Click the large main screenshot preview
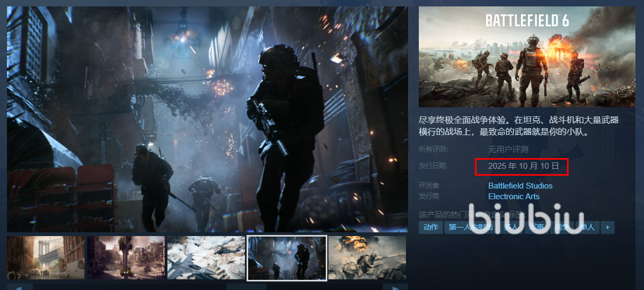This screenshot has width=644, height=290. click(x=207, y=119)
